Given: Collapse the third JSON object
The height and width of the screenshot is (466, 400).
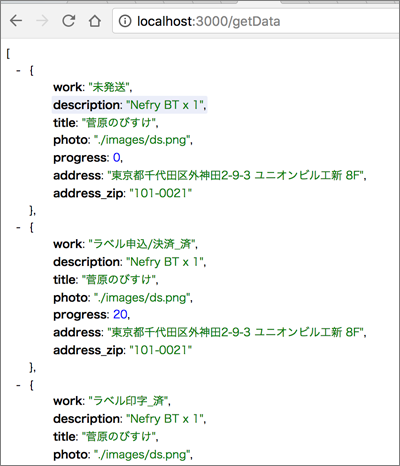Looking at the screenshot, I should click(x=18, y=385).
